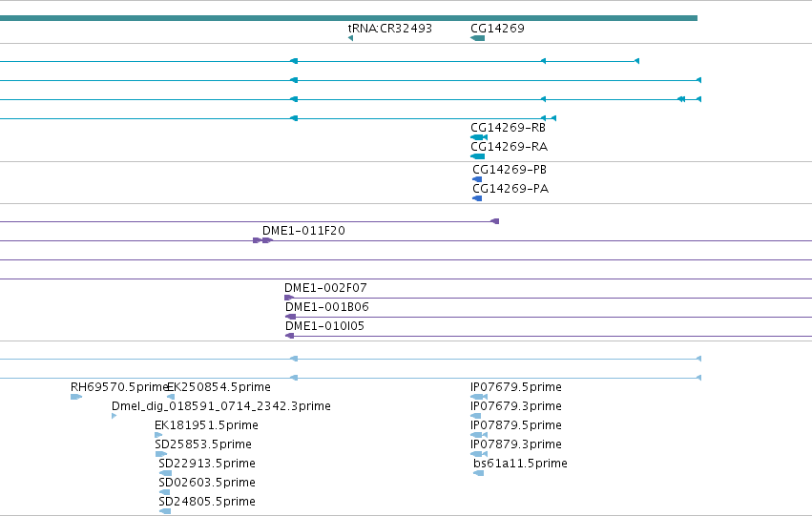Click the CG14269-RA transcript glyph
812x516 pixels.
pos(477,156)
